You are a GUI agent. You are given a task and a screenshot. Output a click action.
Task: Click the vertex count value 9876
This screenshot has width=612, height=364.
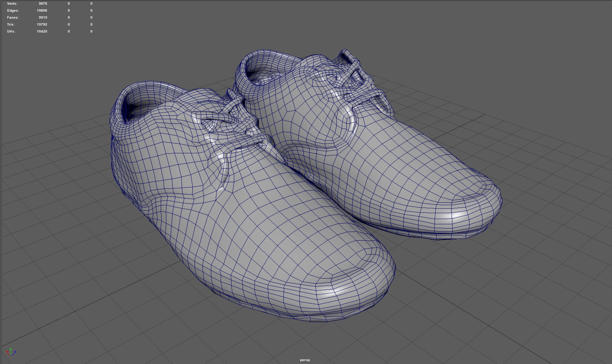coord(43,3)
